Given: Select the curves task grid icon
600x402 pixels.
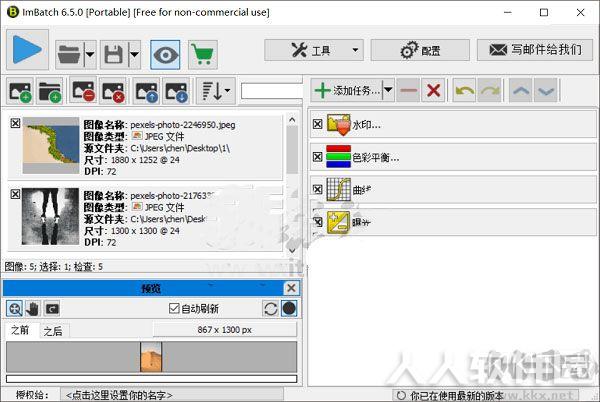Looking at the screenshot, I should 339,189.
